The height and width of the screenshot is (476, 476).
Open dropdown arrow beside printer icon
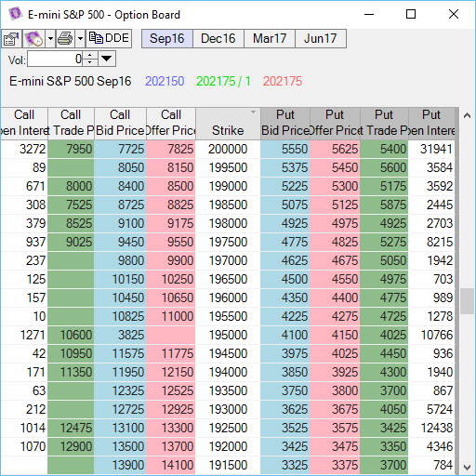pyautogui.click(x=80, y=39)
